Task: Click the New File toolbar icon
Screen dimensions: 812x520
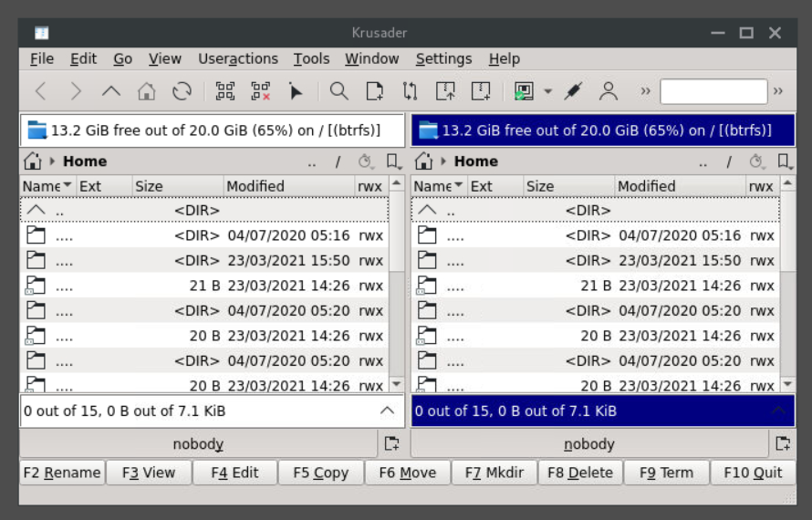Action: [x=374, y=91]
